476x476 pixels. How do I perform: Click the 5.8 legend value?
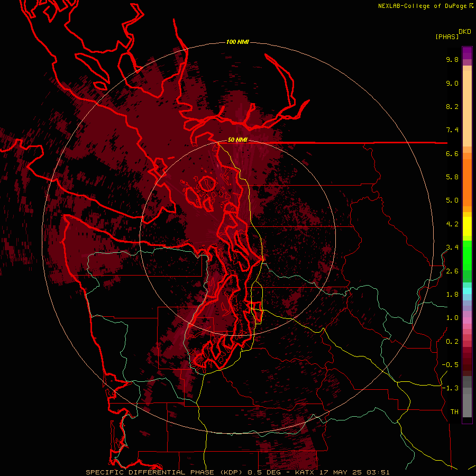tap(452, 177)
